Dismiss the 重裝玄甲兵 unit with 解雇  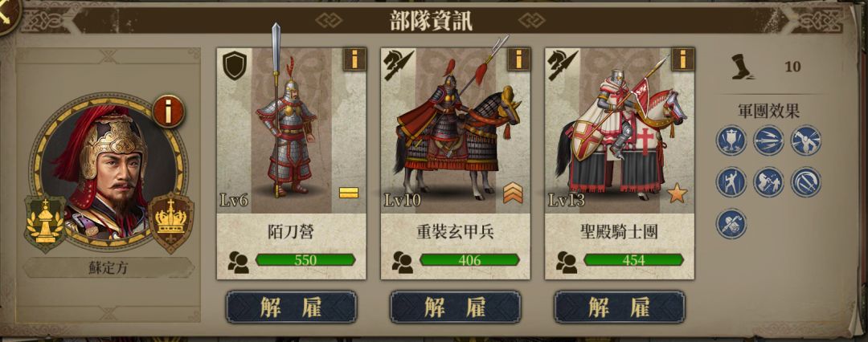[455, 307]
